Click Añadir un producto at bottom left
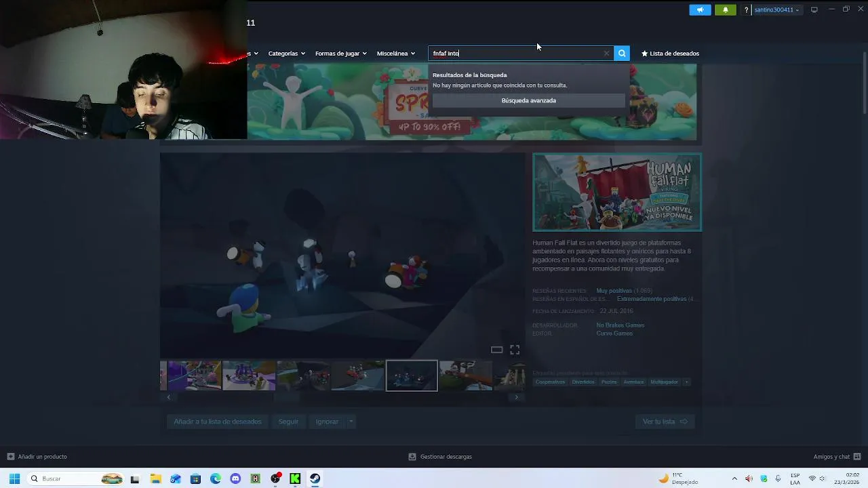 37,457
